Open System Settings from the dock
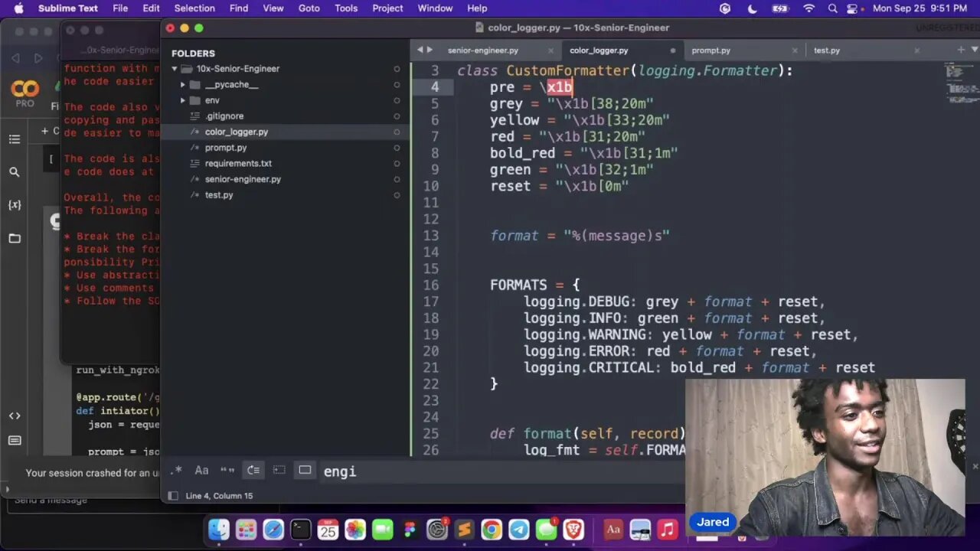 coord(437,530)
